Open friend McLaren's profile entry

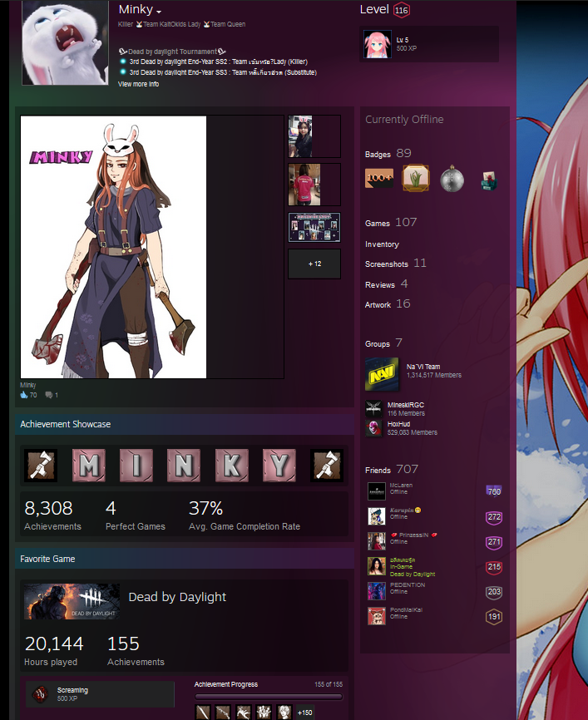click(434, 491)
